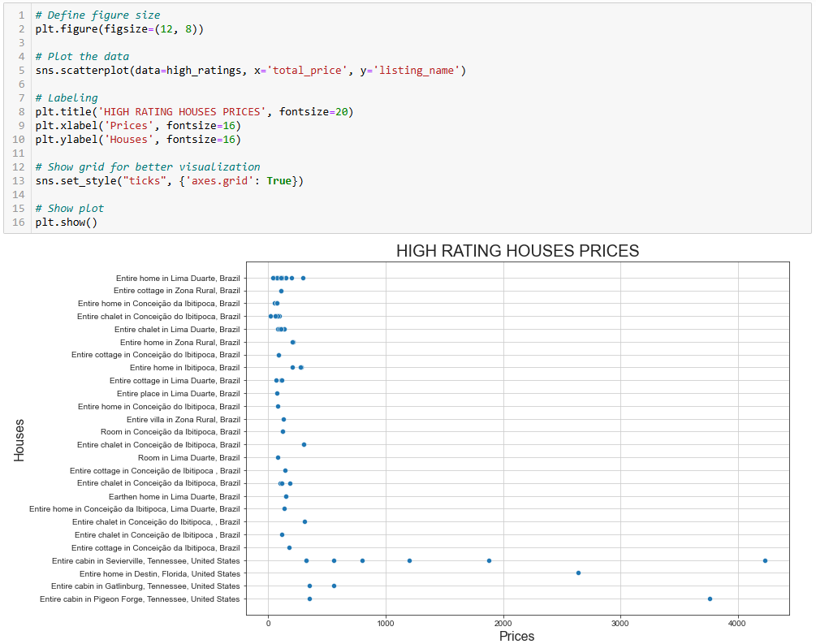816x644 pixels.
Task: Click the 'Entire villa in Zona Rural, Brazil' label
Action: coord(183,419)
